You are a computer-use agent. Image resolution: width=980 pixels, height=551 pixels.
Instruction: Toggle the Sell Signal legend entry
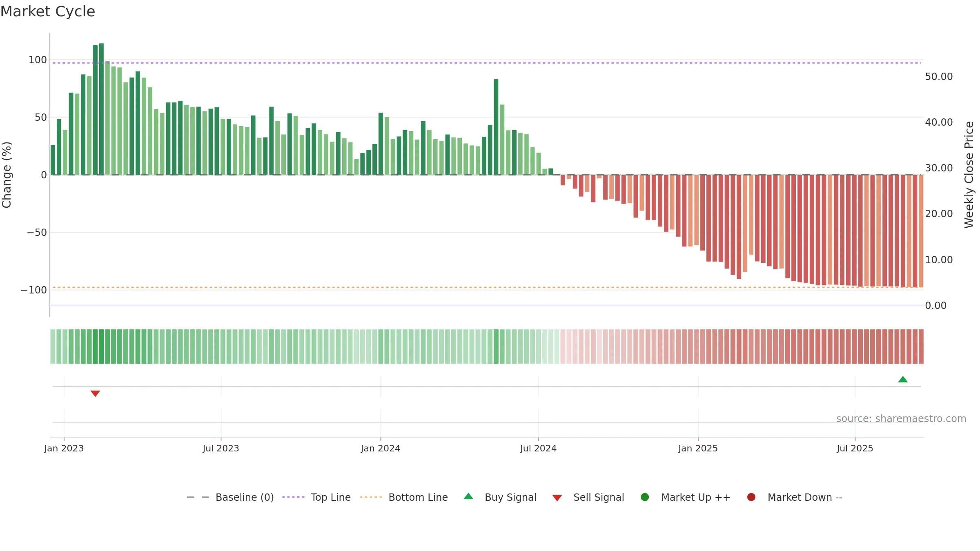(x=588, y=497)
